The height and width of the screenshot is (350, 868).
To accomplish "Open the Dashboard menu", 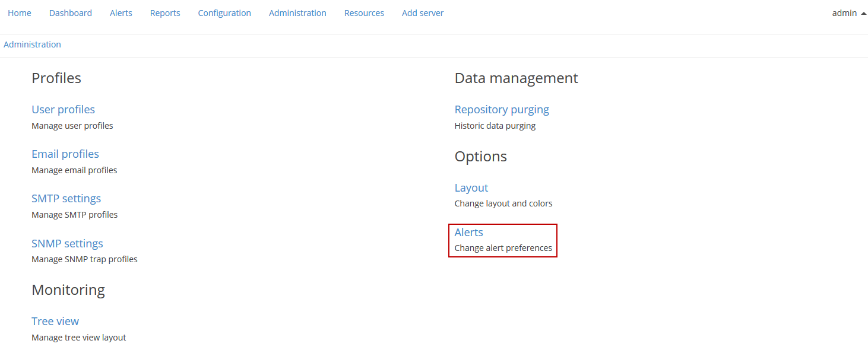I will tap(71, 13).
